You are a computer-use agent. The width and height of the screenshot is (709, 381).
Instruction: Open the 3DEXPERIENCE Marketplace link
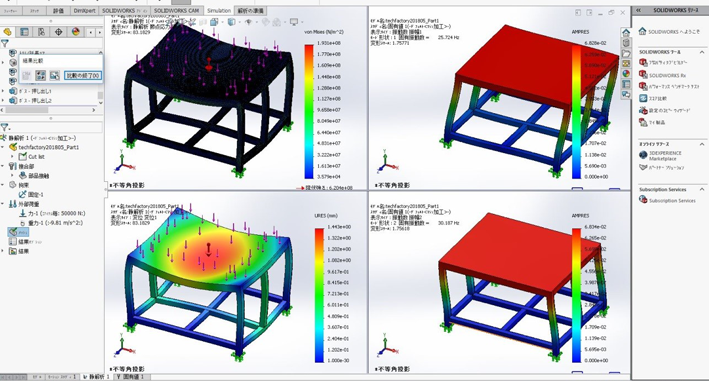click(665, 156)
